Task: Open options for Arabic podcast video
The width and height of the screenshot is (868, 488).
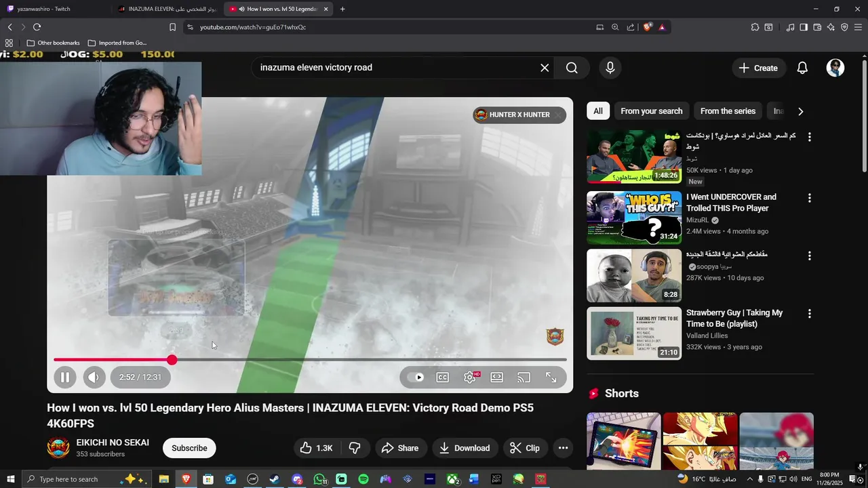Action: tap(809, 137)
